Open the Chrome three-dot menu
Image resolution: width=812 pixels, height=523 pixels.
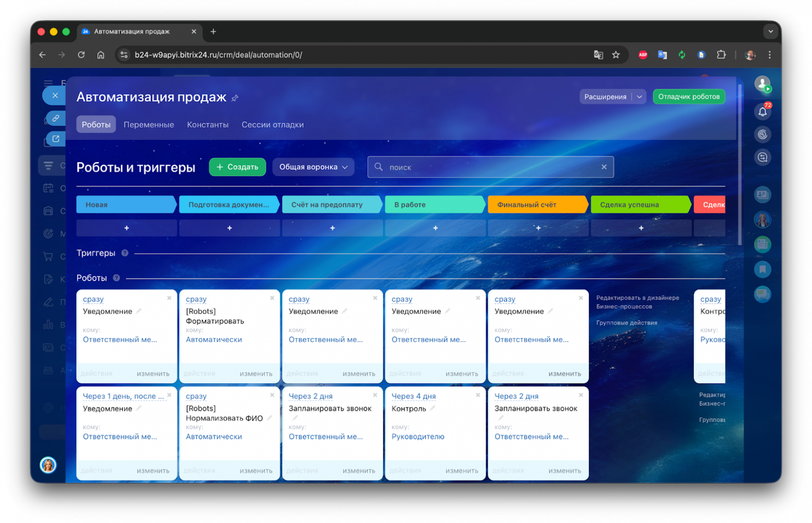coord(770,55)
